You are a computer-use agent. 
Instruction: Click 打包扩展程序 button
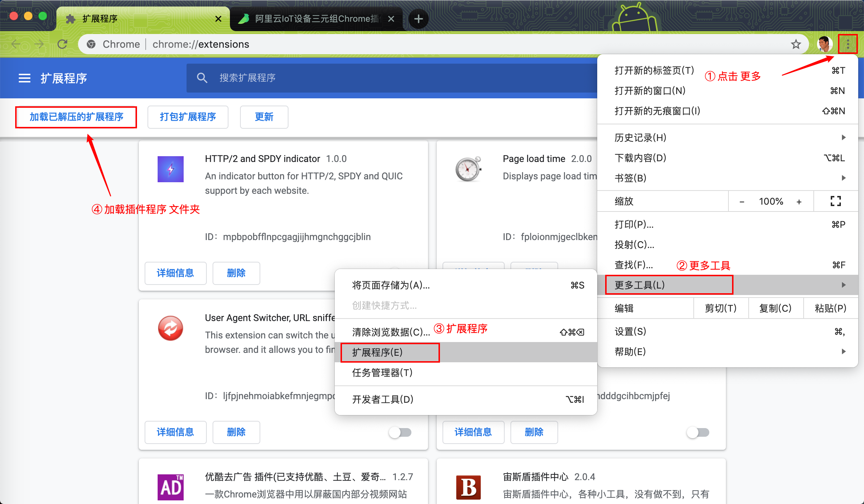coord(188,117)
